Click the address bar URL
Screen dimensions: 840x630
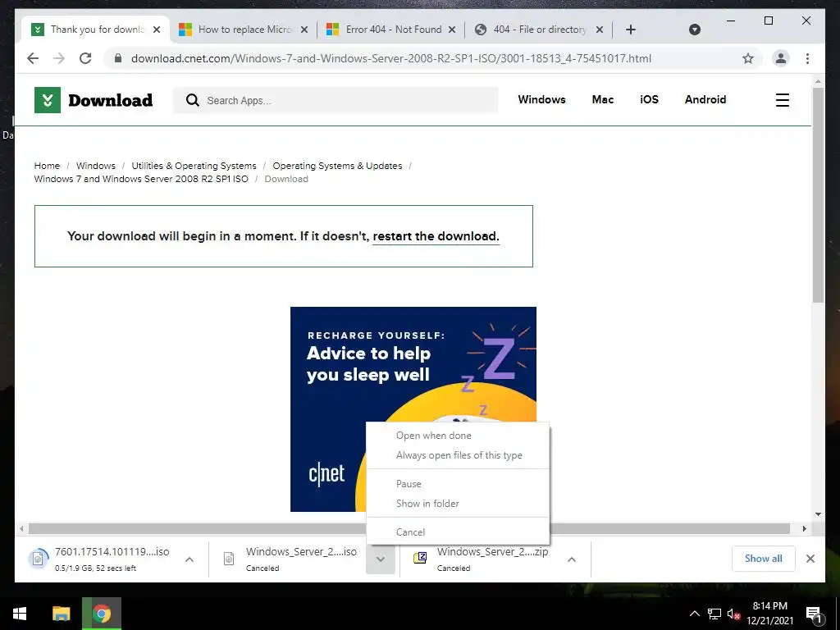391,58
